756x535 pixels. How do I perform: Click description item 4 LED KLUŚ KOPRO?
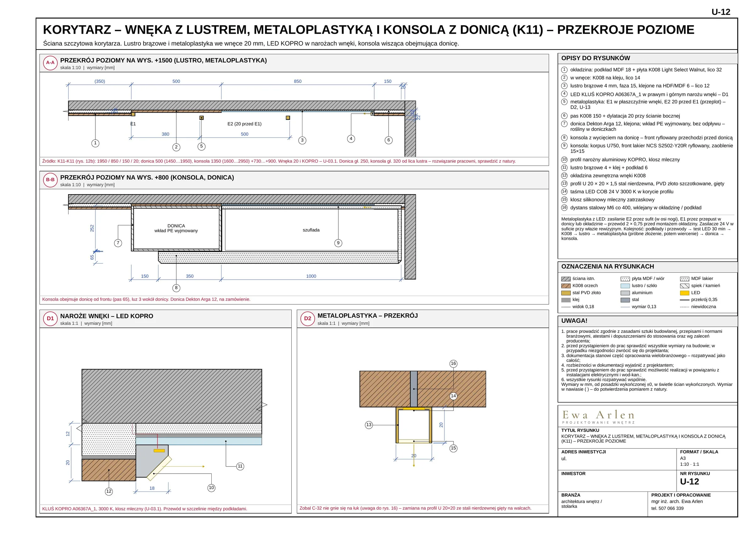click(645, 94)
